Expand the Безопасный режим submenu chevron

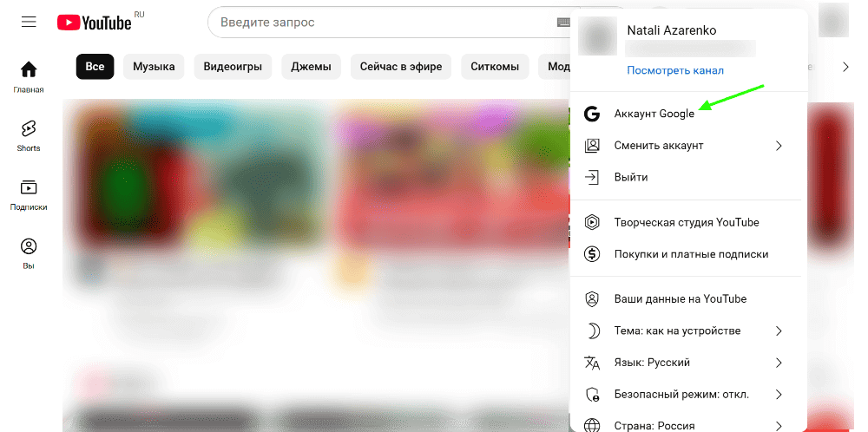pos(779,395)
